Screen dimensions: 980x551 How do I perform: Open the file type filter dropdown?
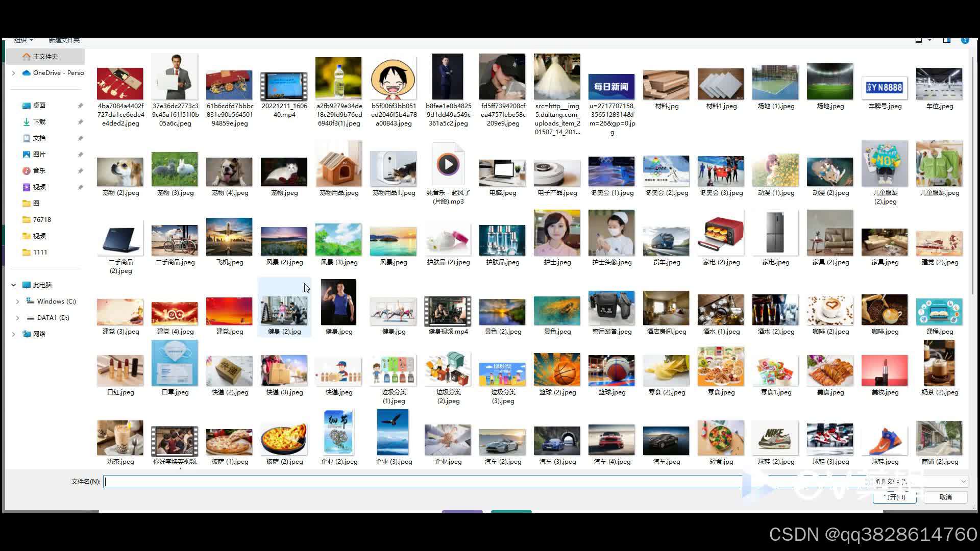[963, 481]
